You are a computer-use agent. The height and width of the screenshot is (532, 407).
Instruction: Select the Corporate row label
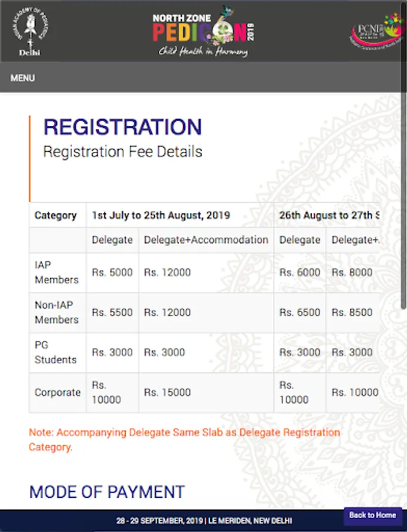pyautogui.click(x=57, y=392)
